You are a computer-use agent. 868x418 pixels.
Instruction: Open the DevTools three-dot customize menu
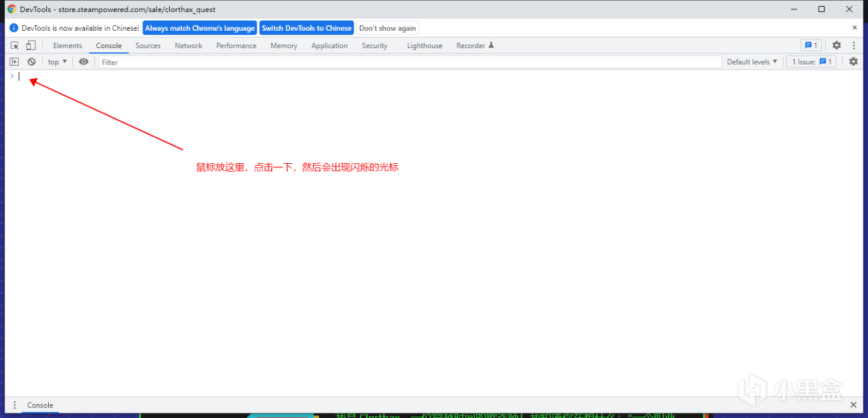[854, 45]
